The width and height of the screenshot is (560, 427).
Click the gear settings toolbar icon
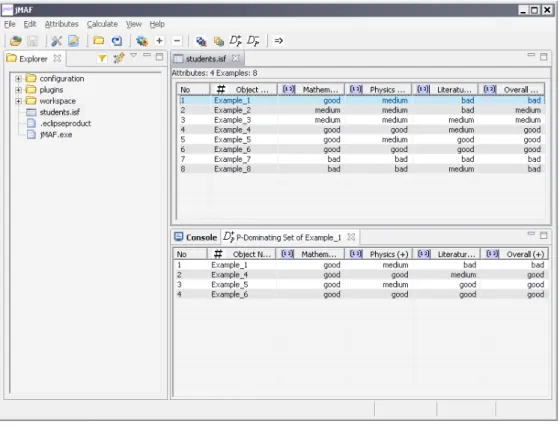point(142,41)
